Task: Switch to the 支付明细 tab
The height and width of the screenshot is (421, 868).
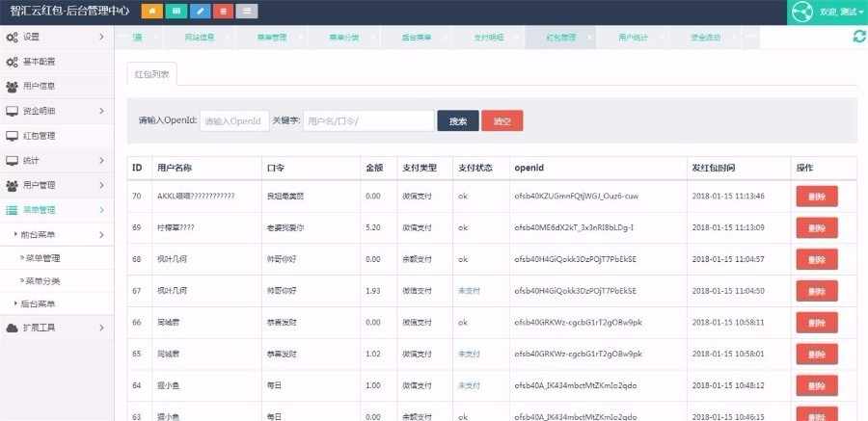Action: (x=489, y=38)
